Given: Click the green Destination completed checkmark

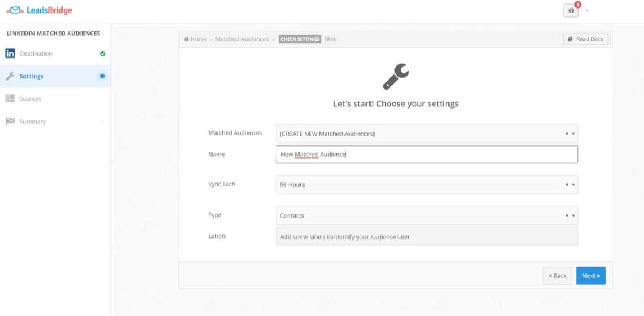Looking at the screenshot, I should 103,53.
